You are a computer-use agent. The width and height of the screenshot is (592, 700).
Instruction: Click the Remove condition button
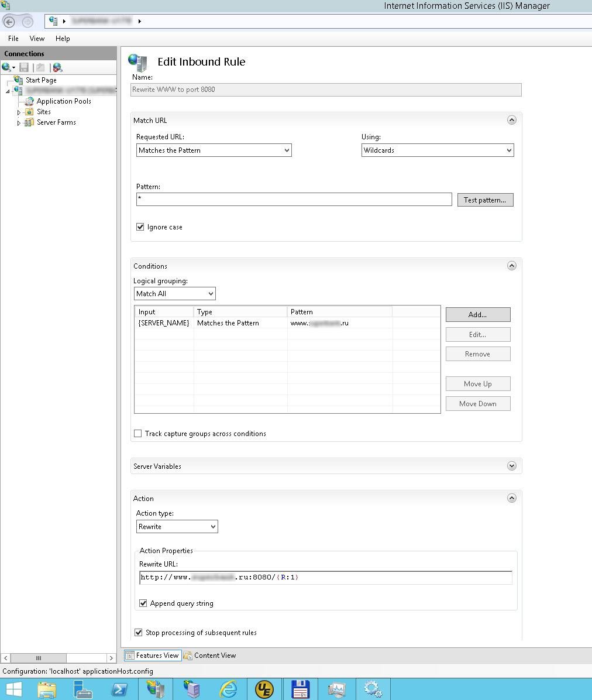(x=478, y=354)
